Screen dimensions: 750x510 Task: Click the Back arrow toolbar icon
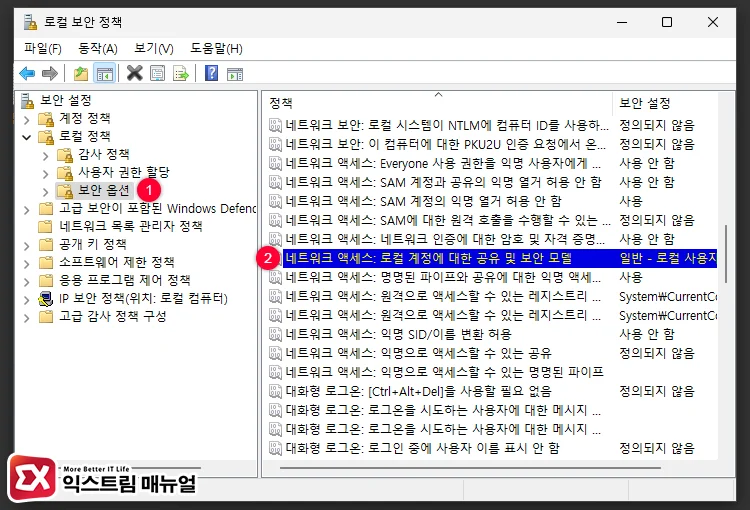pos(27,74)
